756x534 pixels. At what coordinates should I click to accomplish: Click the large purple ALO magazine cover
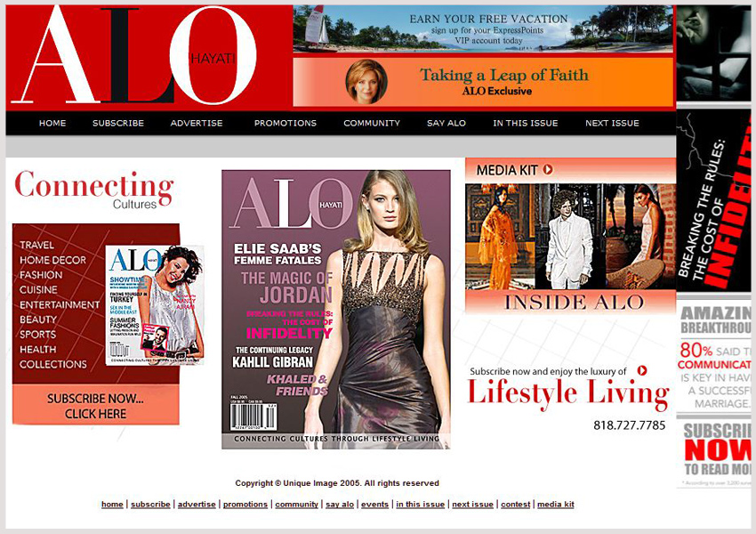coord(336,309)
